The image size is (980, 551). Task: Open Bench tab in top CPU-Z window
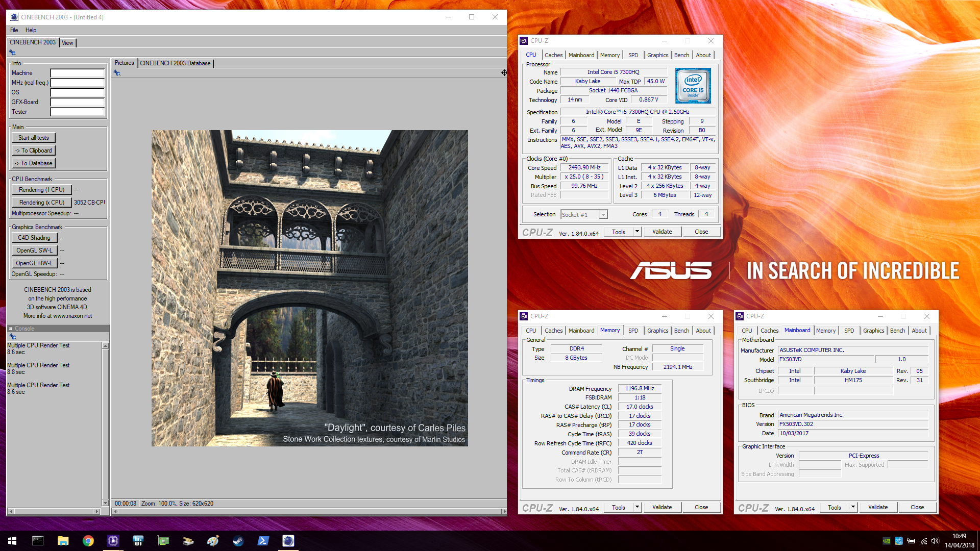tap(681, 55)
